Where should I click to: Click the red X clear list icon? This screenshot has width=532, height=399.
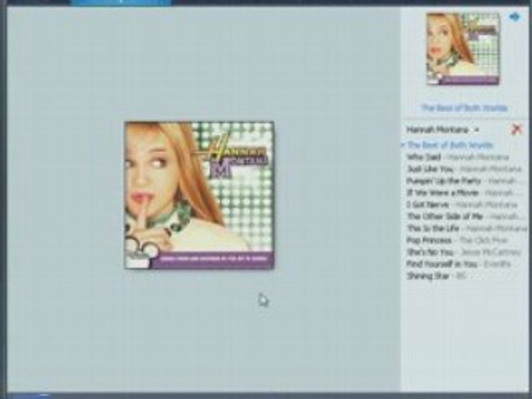(516, 129)
